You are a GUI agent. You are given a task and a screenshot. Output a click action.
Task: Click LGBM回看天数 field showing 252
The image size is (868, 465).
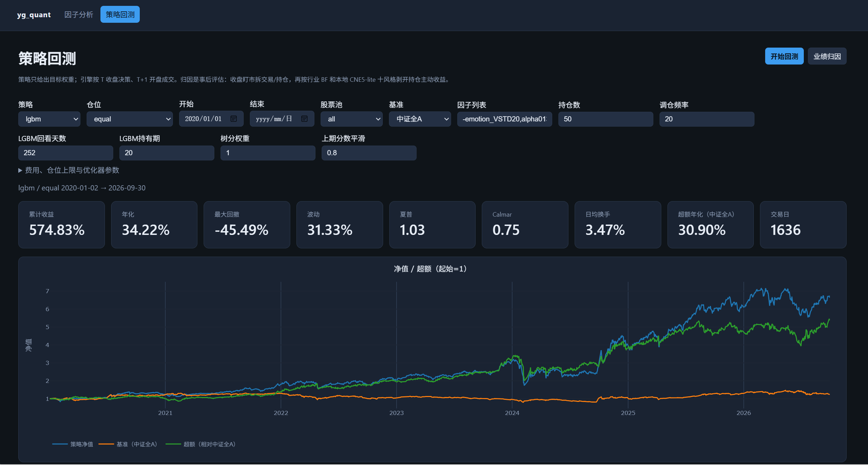pyautogui.click(x=66, y=153)
